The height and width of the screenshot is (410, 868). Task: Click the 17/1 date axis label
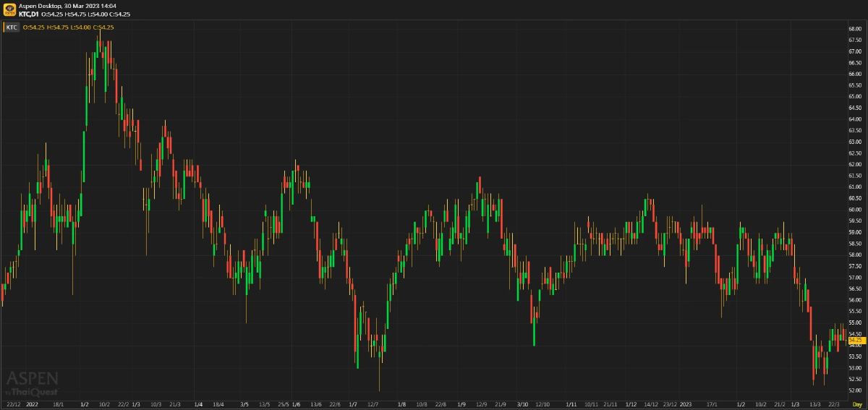[x=712, y=405]
